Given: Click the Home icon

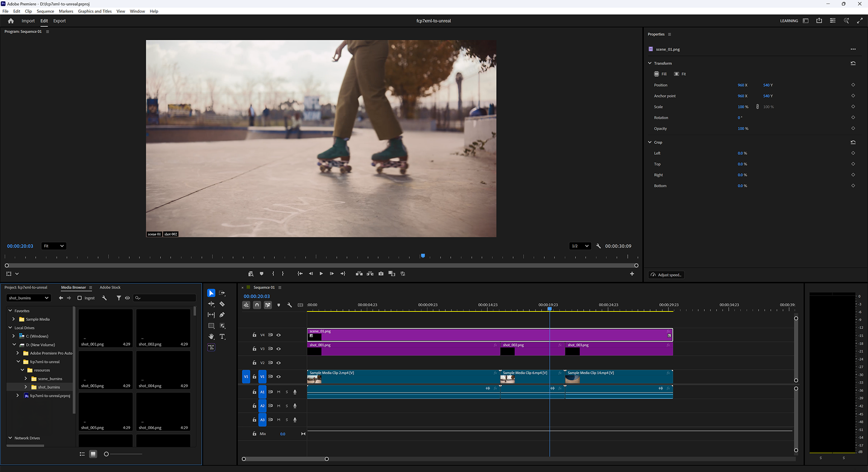Looking at the screenshot, I should [x=11, y=21].
